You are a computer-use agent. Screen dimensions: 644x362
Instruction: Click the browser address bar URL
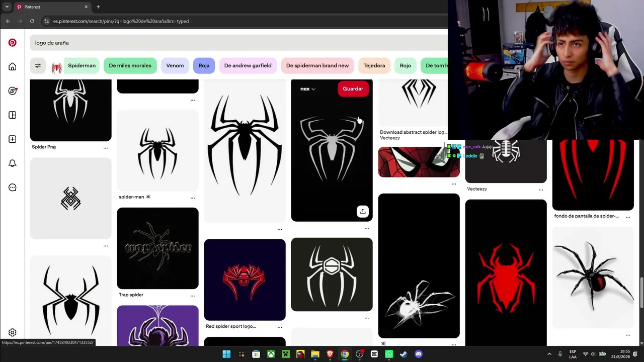click(121, 21)
